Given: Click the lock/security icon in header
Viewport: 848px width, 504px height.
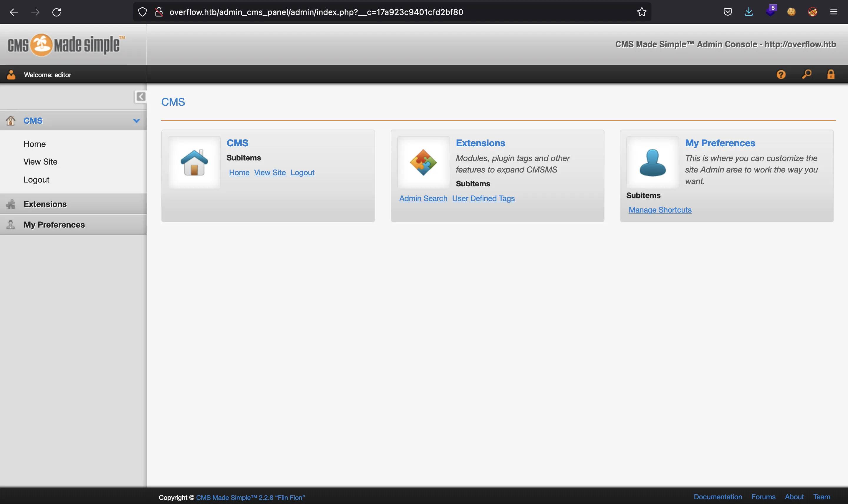Looking at the screenshot, I should click(831, 74).
